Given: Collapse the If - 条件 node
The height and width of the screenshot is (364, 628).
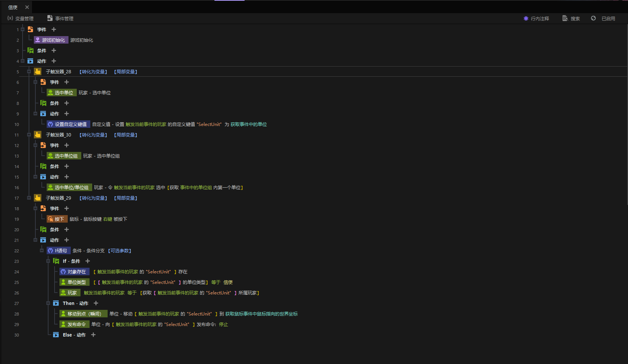Looking at the screenshot, I should tap(48, 261).
